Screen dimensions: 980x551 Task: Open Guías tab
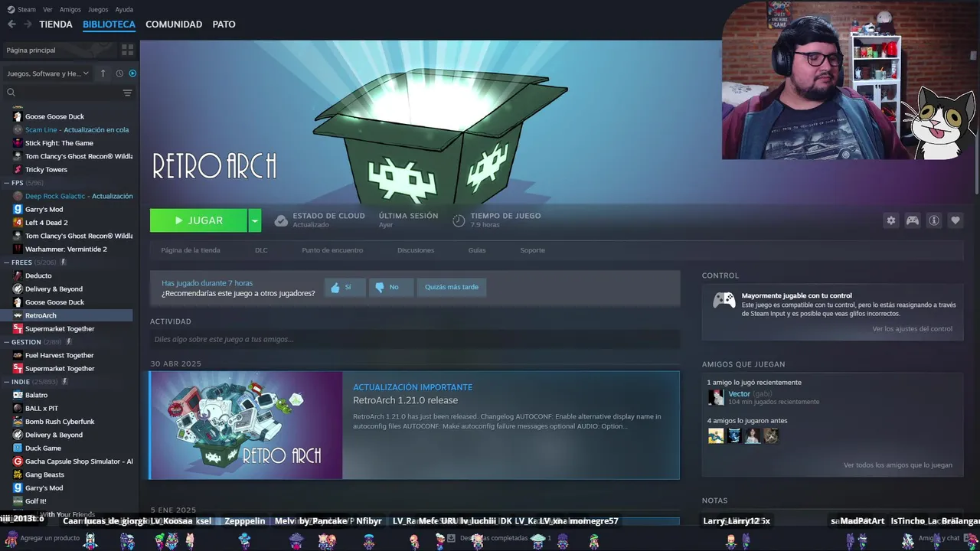(x=477, y=250)
